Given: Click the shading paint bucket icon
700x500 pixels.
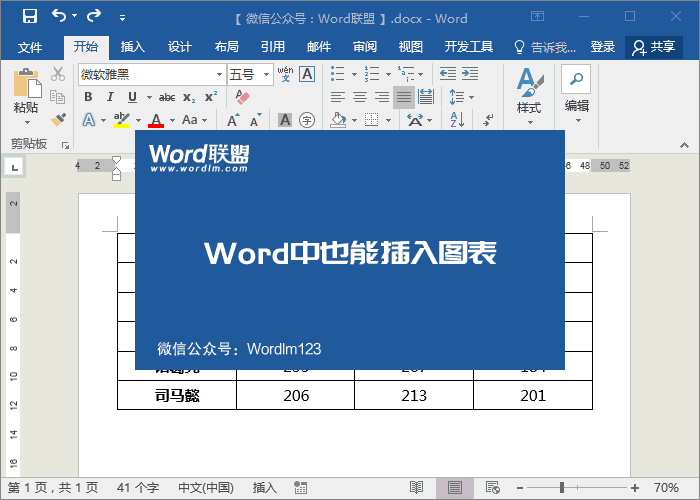Looking at the screenshot, I should coord(338,120).
